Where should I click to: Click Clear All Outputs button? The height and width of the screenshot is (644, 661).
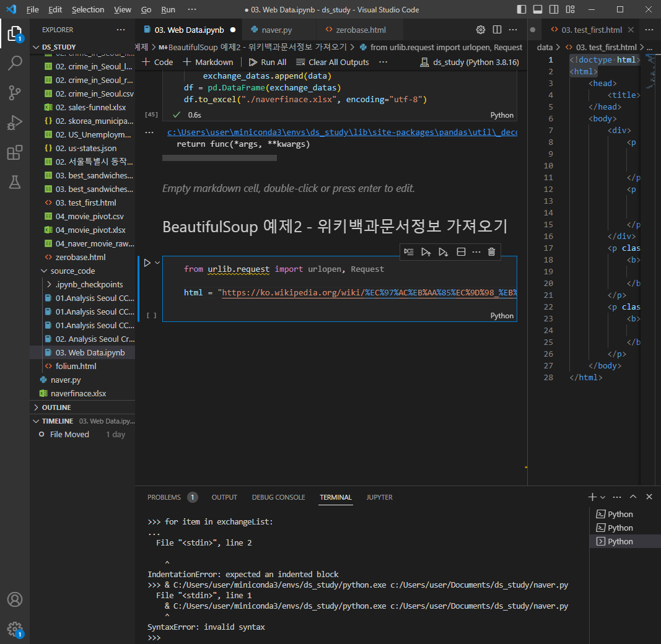pos(333,63)
